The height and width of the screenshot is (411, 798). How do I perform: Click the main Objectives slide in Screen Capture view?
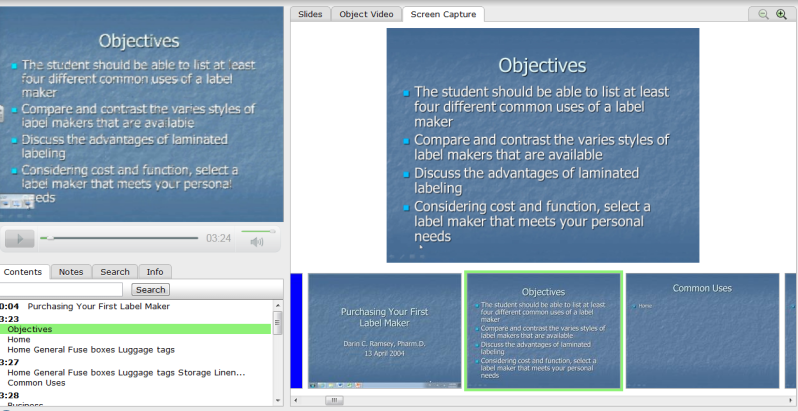(543, 145)
